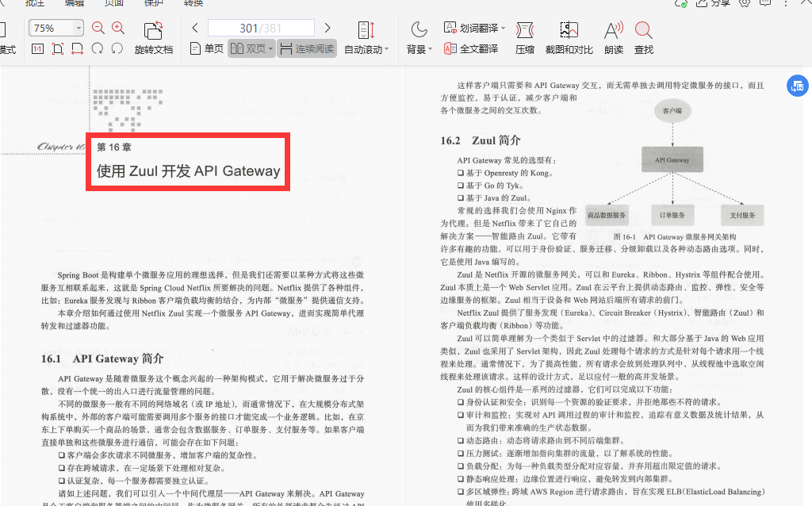This screenshot has width=812, height=506.
Task: Click the cloud sync status icon
Action: [x=680, y=3]
